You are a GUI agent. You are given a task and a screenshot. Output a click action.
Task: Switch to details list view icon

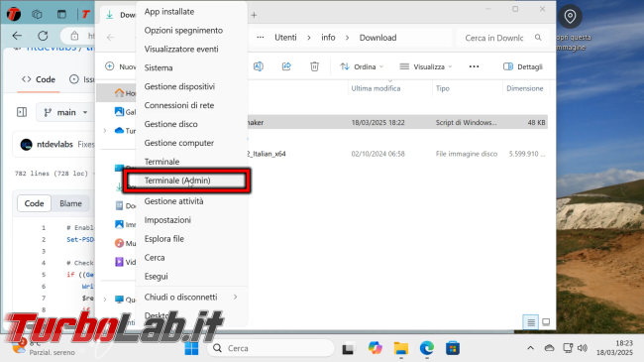[531, 322]
